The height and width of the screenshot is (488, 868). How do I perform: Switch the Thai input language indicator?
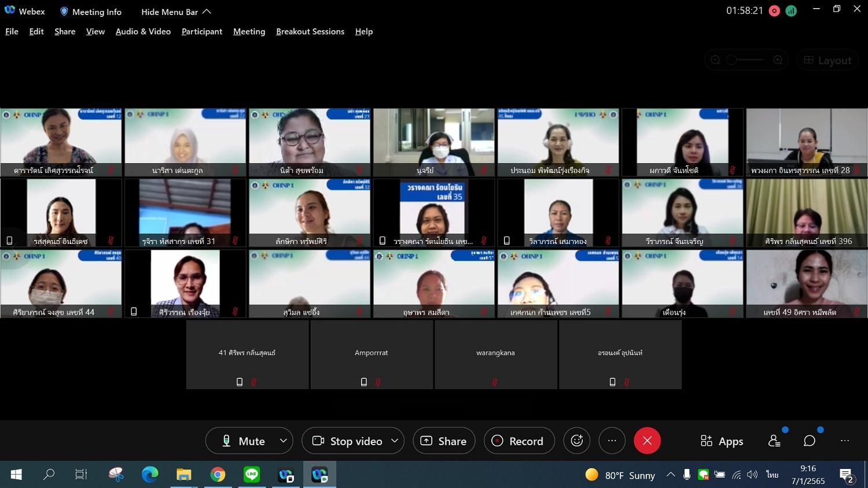pyautogui.click(x=773, y=475)
